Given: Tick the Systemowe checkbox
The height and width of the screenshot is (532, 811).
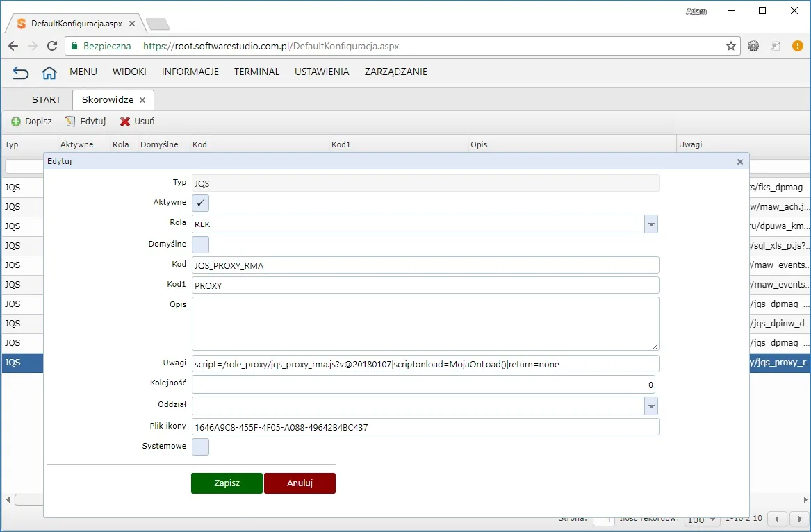Looking at the screenshot, I should pyautogui.click(x=201, y=447).
